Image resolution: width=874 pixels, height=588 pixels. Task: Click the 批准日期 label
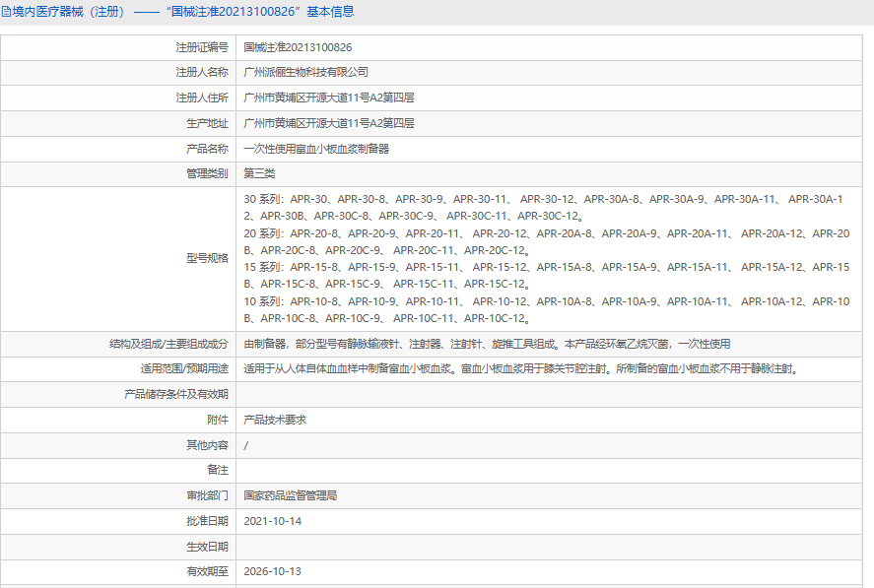coord(207,522)
